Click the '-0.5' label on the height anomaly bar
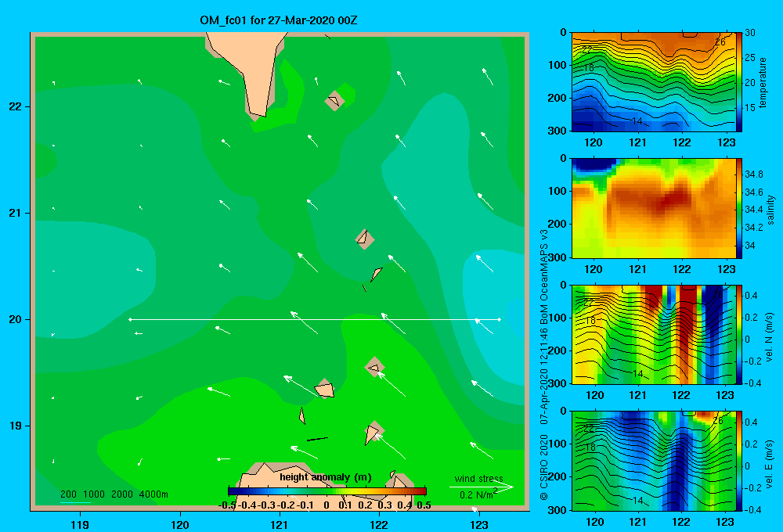 click(227, 505)
